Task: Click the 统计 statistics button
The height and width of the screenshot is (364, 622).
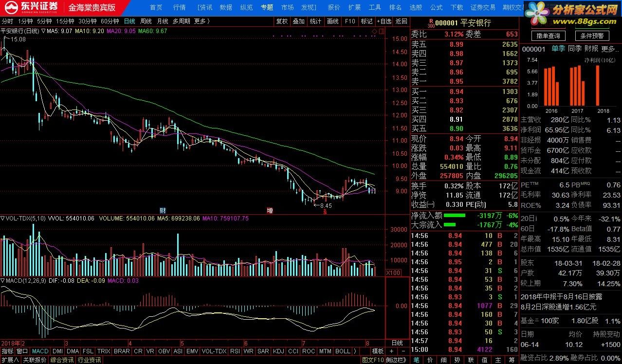Action: click(315, 21)
